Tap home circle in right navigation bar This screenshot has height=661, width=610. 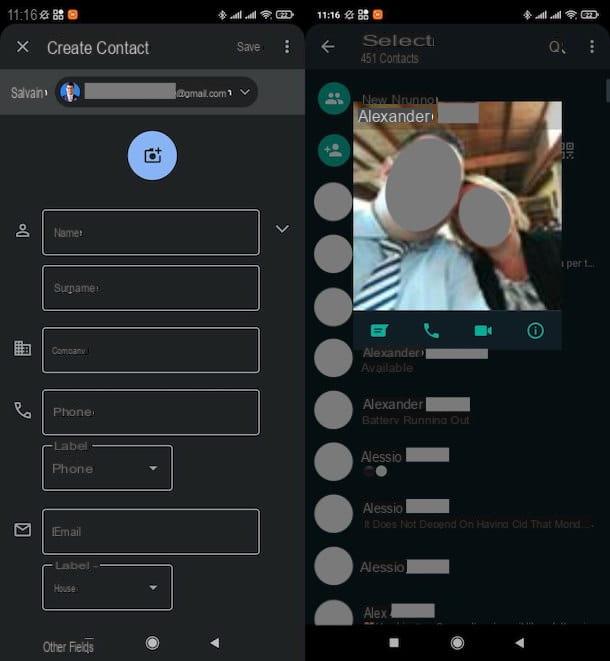tap(457, 643)
